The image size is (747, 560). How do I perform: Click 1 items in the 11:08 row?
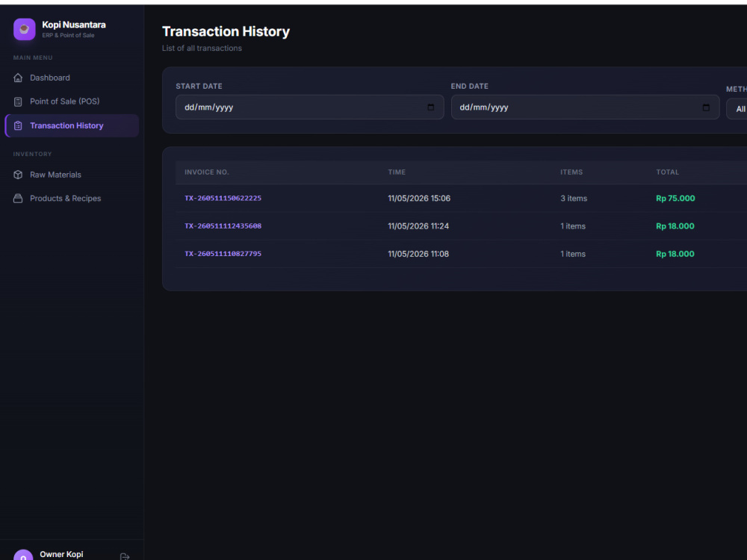[x=573, y=254]
